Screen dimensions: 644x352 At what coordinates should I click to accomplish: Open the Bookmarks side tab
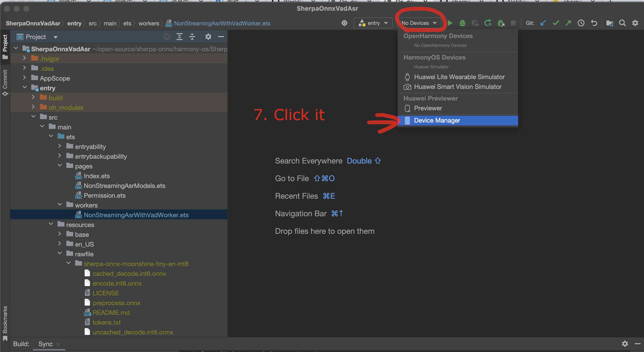point(5,323)
